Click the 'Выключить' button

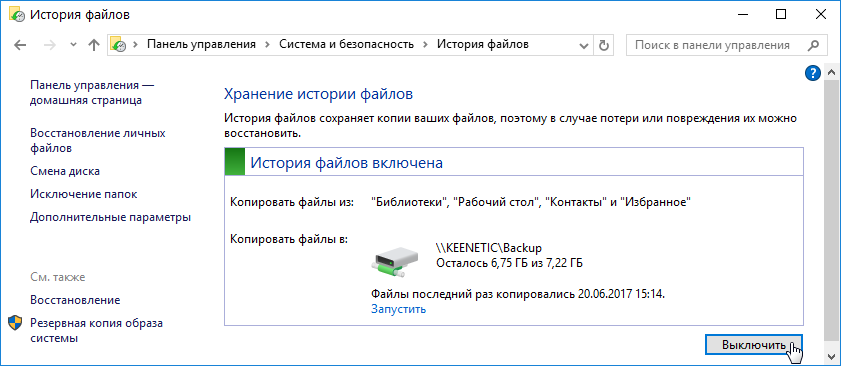pyautogui.click(x=754, y=345)
